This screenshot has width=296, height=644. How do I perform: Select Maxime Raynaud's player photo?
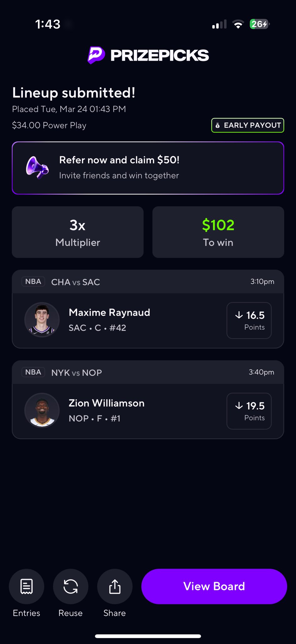pyautogui.click(x=42, y=320)
